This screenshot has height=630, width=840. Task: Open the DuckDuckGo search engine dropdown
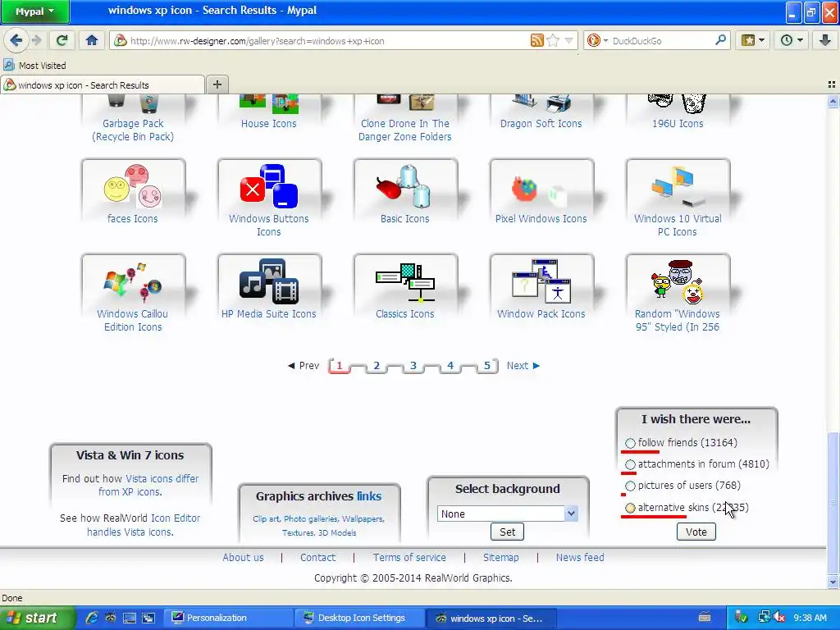(598, 41)
